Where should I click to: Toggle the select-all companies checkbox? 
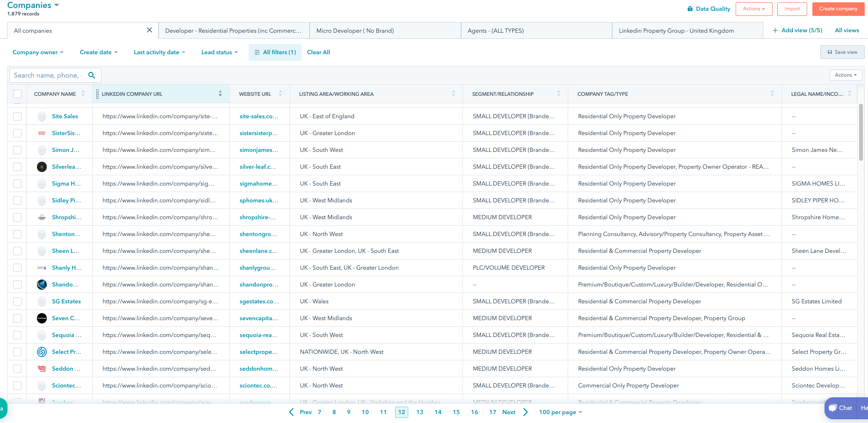point(17,94)
